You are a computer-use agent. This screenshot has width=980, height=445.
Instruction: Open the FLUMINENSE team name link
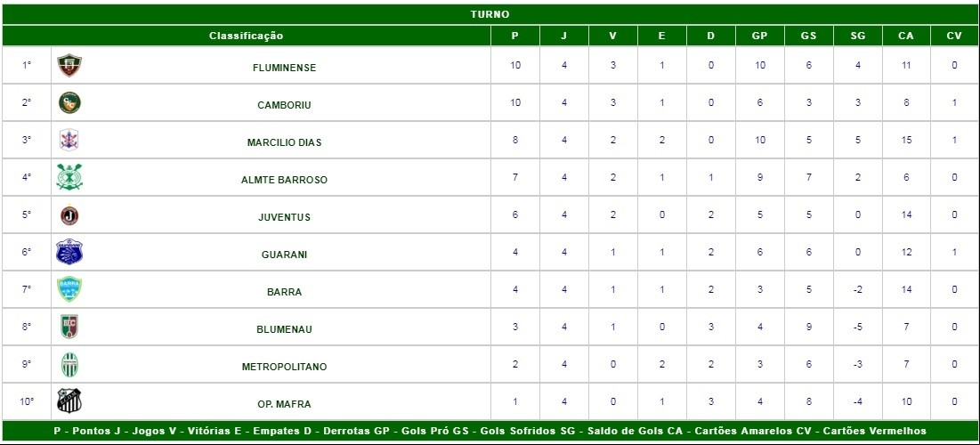pyautogui.click(x=284, y=68)
